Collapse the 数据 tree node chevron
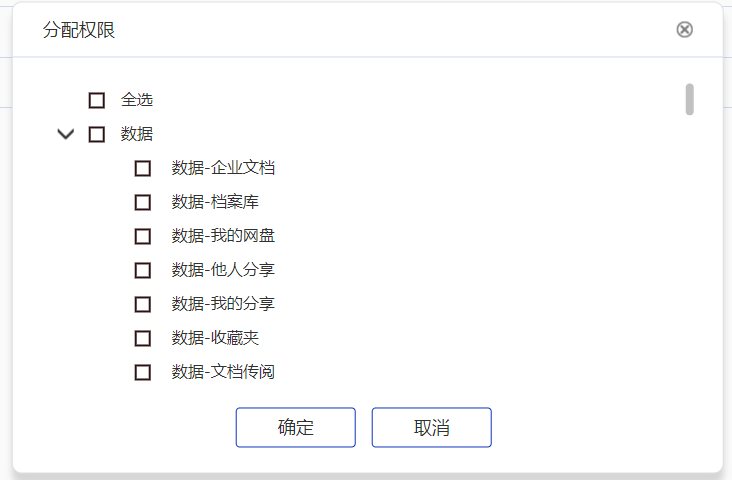The height and width of the screenshot is (480, 732). (66, 134)
